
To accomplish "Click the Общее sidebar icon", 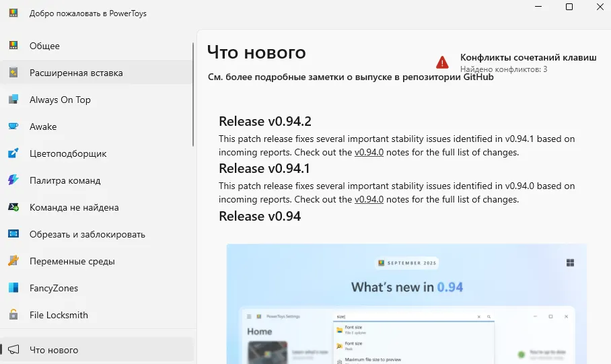I will pos(13,46).
